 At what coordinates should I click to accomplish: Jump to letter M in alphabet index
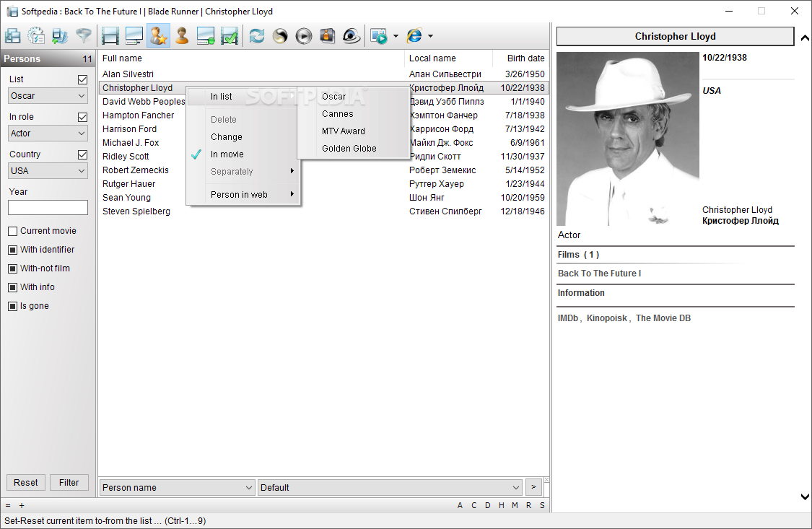point(515,505)
